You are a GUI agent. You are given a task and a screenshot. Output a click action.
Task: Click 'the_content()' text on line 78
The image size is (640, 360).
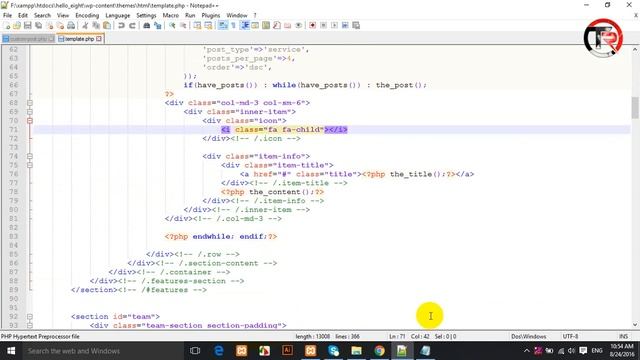click(280, 192)
